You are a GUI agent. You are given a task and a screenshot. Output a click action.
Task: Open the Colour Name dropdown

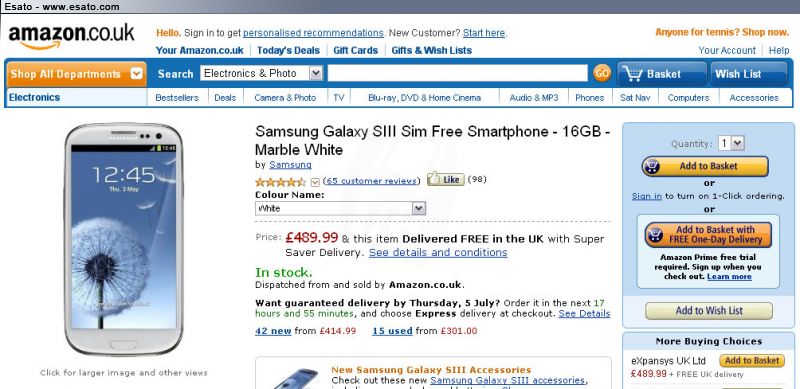(x=340, y=208)
